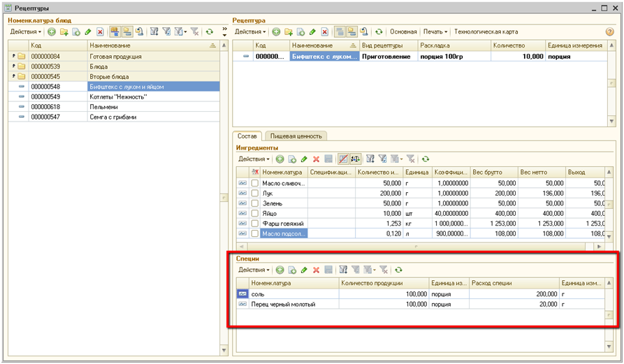Click the pencil edit icon in Специи toolbar
624x364 pixels.
(304, 270)
